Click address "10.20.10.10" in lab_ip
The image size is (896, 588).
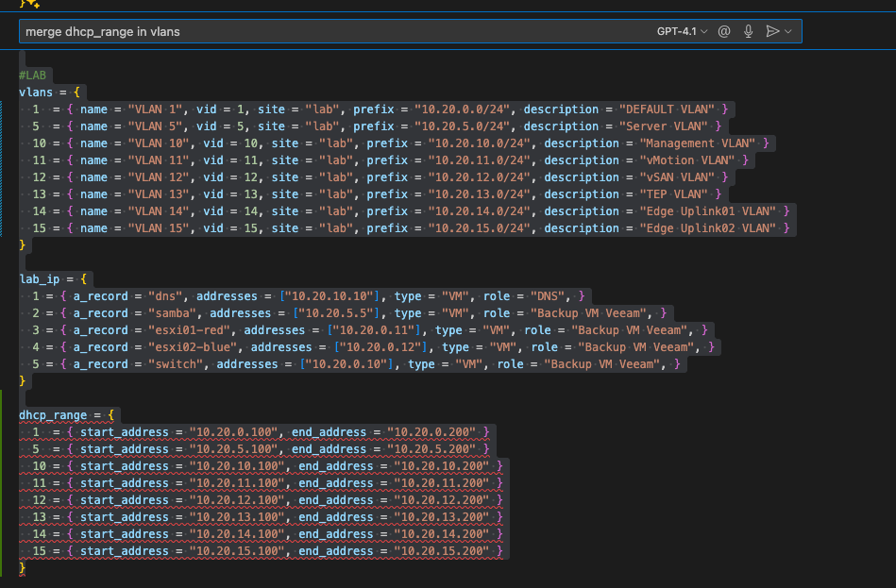pyautogui.click(x=330, y=296)
